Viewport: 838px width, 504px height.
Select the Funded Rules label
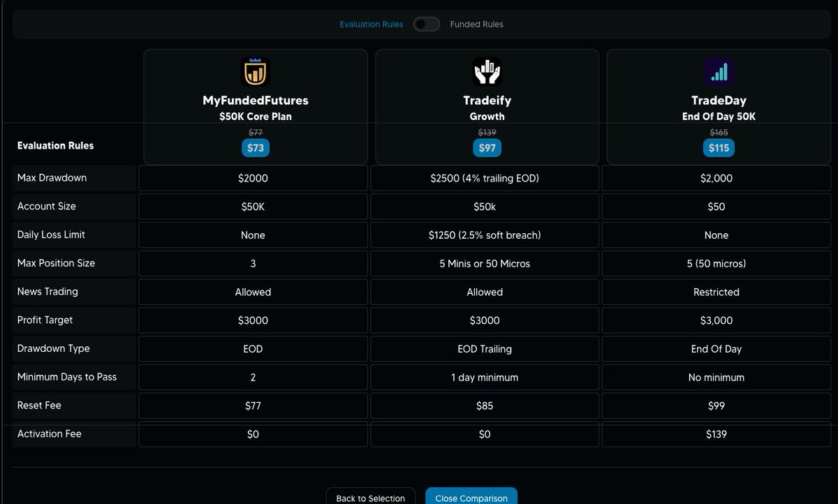(x=476, y=24)
